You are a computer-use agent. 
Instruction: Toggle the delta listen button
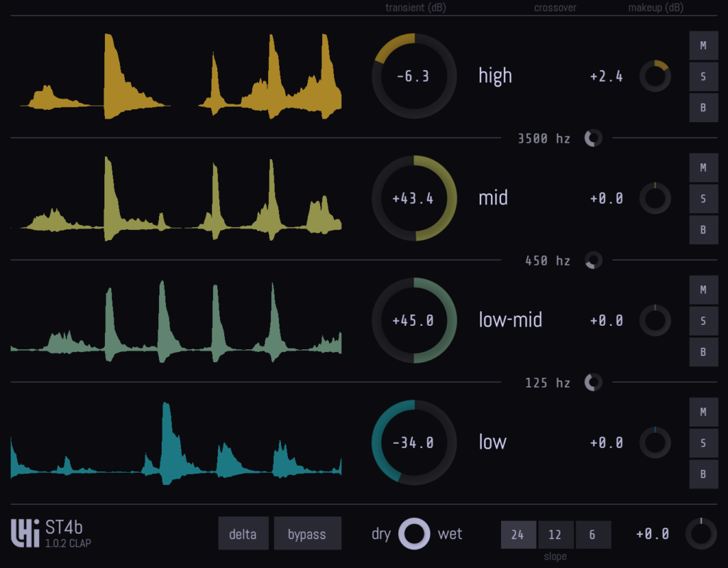pyautogui.click(x=243, y=534)
